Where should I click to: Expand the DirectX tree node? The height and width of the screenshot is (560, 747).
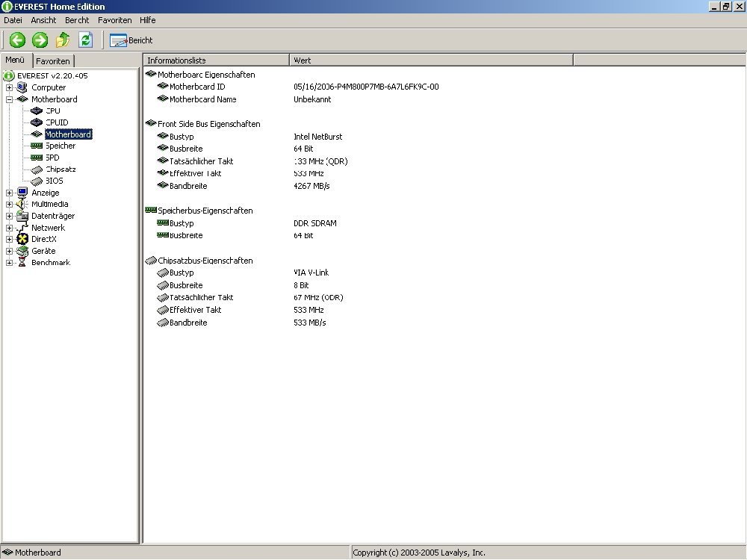tap(9, 239)
